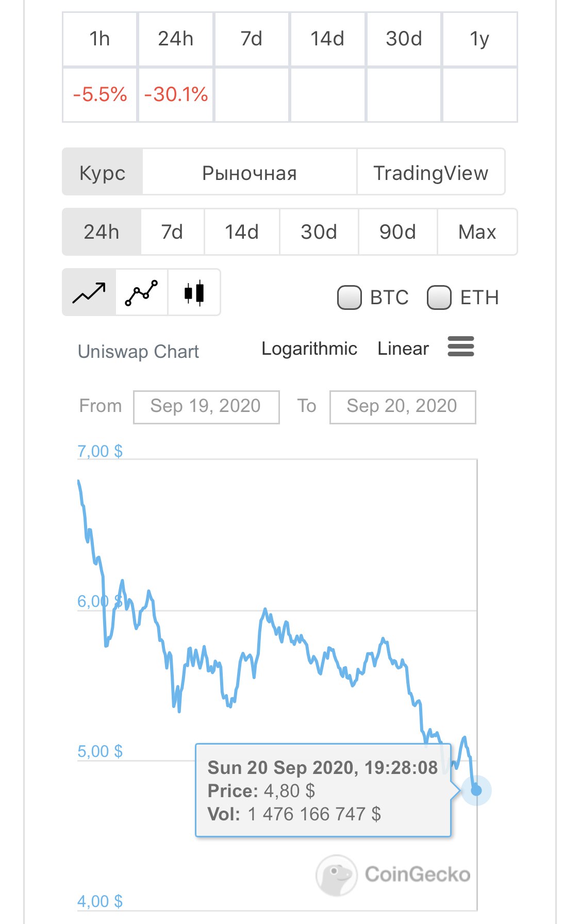Switch to the Рыночная tab

pyautogui.click(x=250, y=172)
